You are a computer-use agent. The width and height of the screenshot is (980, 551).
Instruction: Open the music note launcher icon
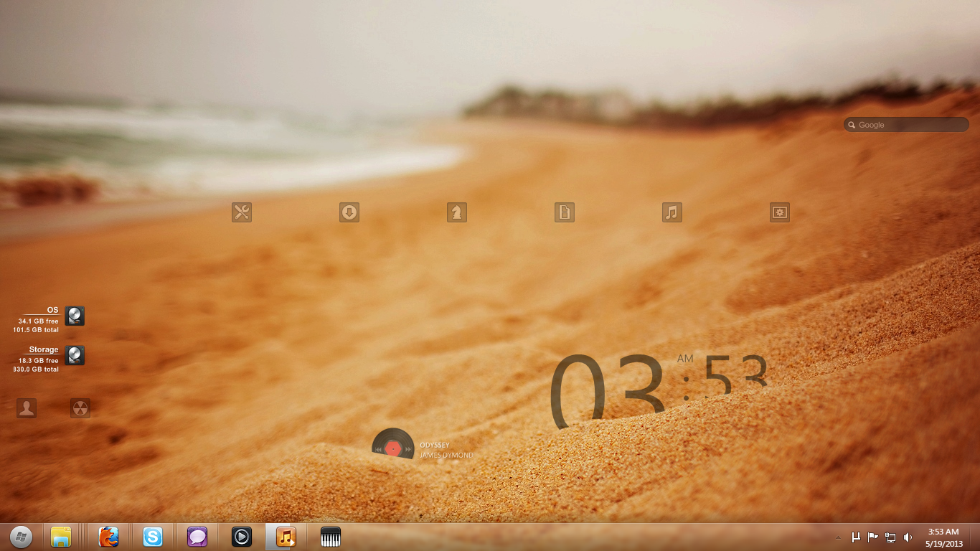(x=672, y=212)
